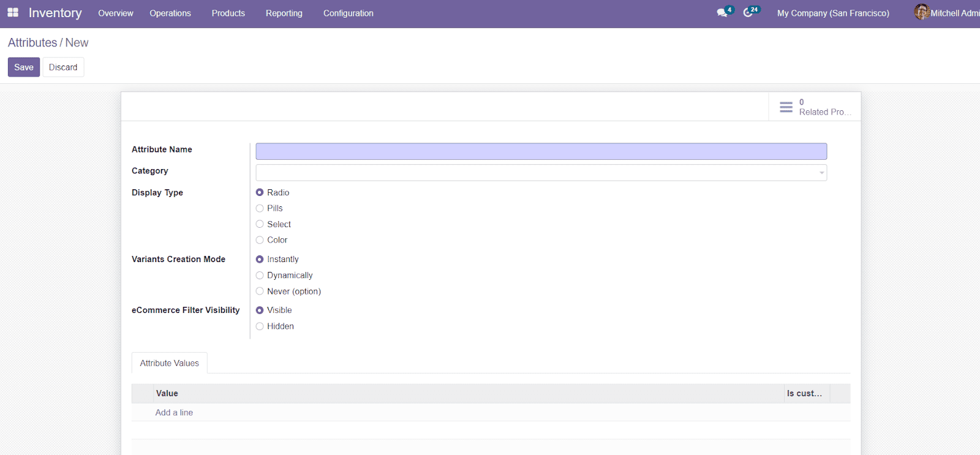Open the Operations menu

coord(170,13)
